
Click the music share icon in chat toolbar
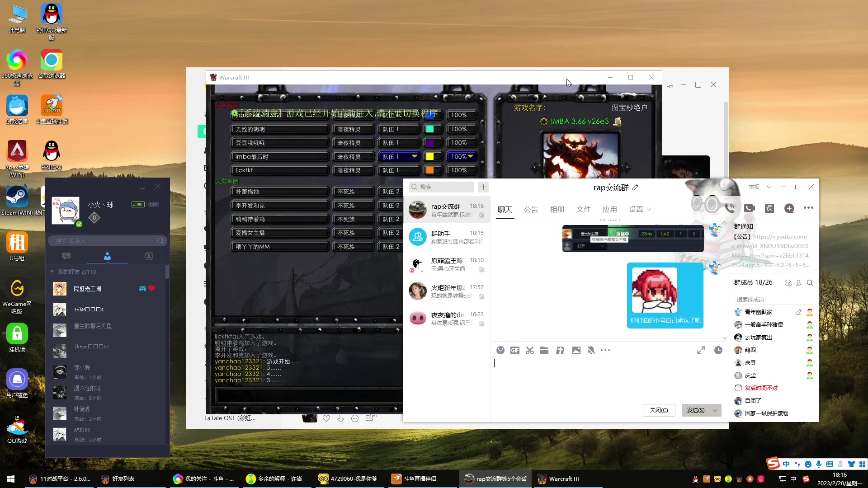click(x=560, y=350)
